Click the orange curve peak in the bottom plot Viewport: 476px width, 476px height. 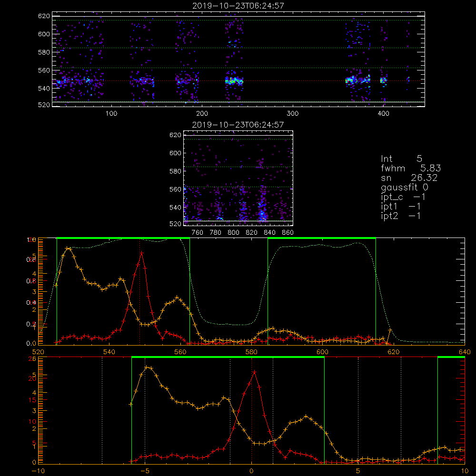click(x=147, y=367)
